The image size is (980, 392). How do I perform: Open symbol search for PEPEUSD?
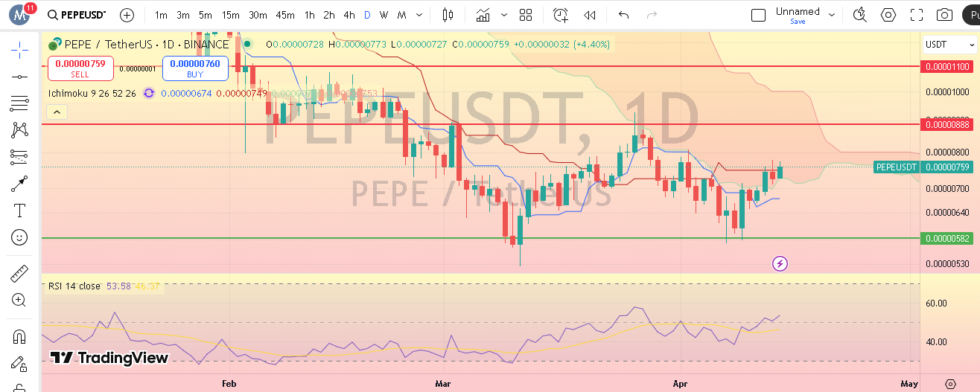click(x=76, y=15)
